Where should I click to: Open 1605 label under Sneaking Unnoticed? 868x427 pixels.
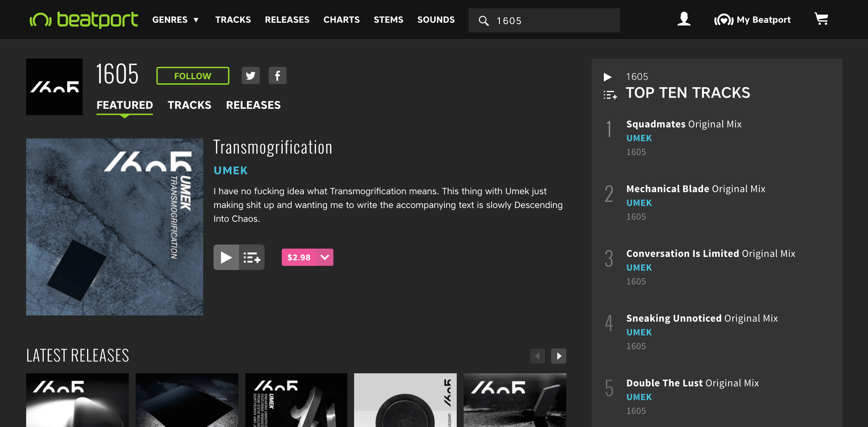(636, 346)
